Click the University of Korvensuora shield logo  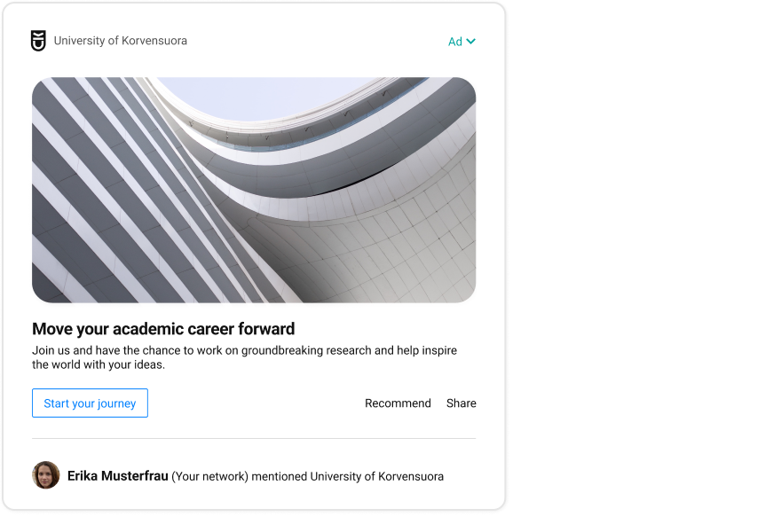point(37,40)
